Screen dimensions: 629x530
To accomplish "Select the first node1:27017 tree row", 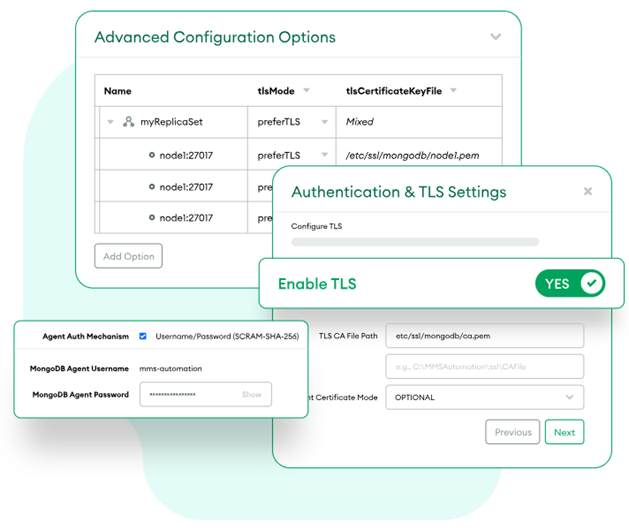I will [x=186, y=155].
